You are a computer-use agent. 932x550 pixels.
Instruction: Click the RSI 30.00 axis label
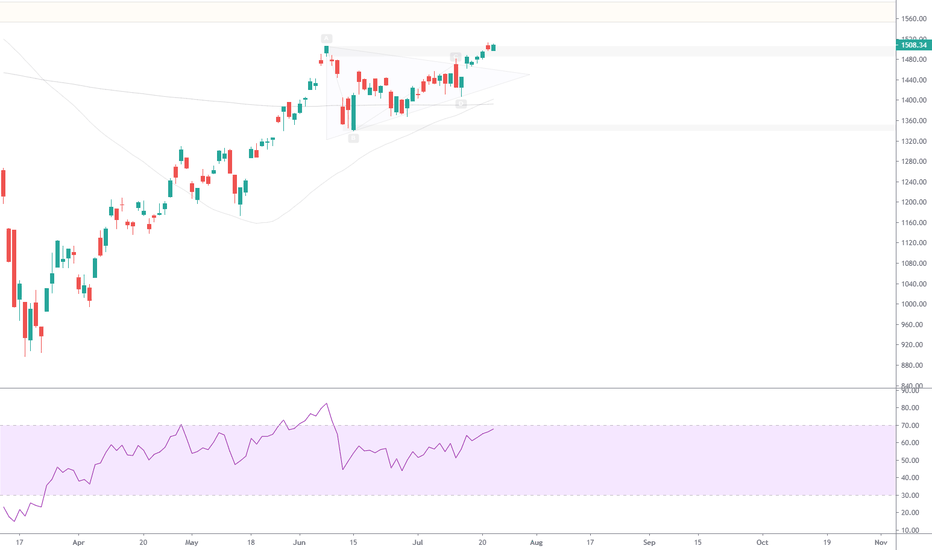pos(911,495)
